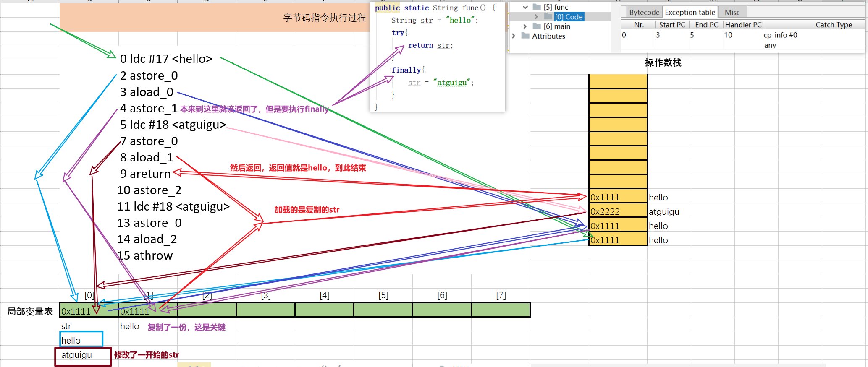This screenshot has width=868, height=367.
Task: Click the Start PC column header
Action: click(x=672, y=25)
